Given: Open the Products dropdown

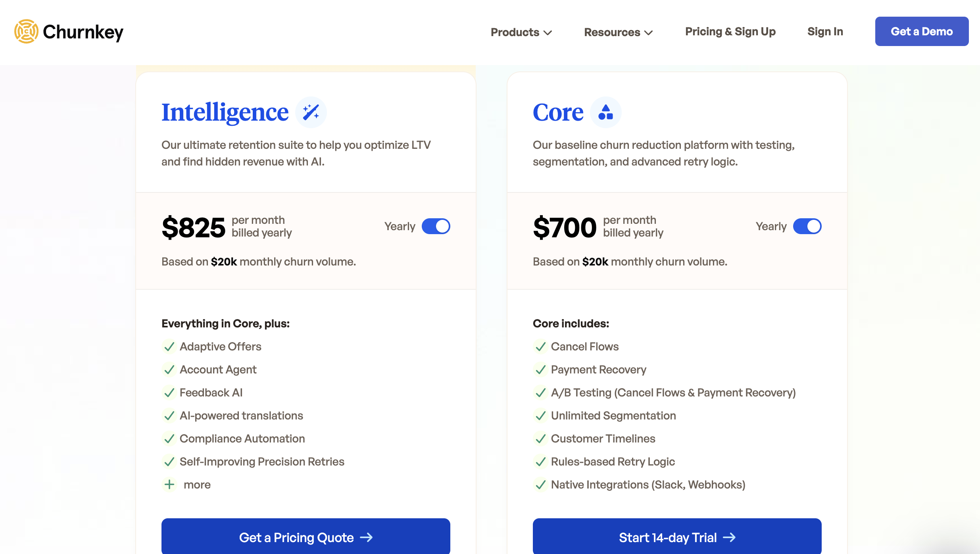Looking at the screenshot, I should coord(521,32).
